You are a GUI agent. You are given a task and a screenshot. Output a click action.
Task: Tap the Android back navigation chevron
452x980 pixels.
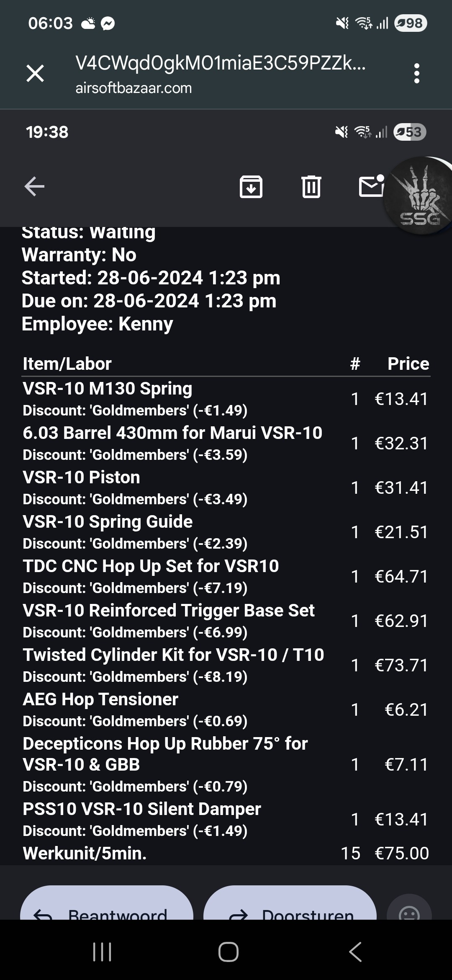[x=355, y=952]
